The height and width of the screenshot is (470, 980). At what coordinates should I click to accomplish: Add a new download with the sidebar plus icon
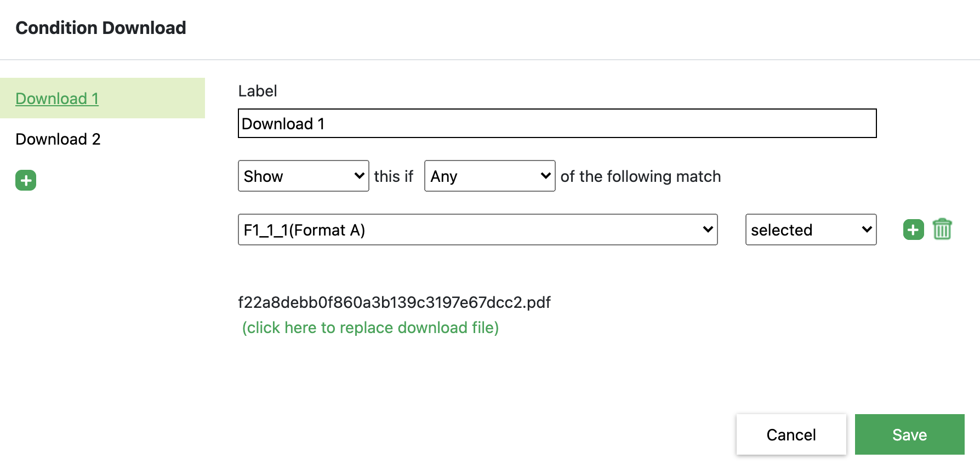(26, 180)
